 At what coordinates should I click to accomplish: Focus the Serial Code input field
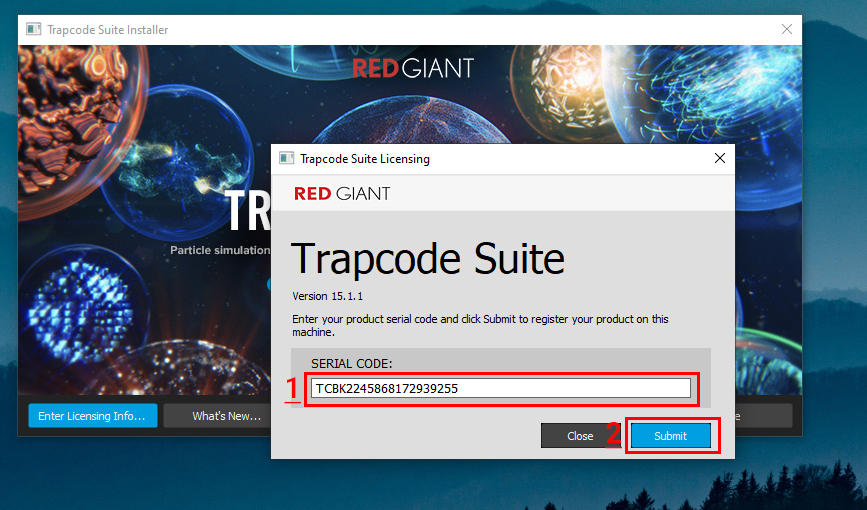pos(501,388)
